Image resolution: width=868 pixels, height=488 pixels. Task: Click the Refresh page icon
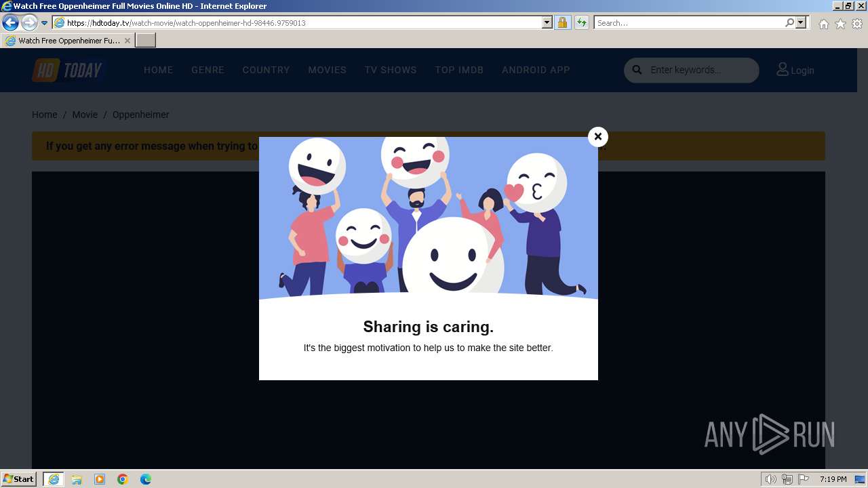581,22
